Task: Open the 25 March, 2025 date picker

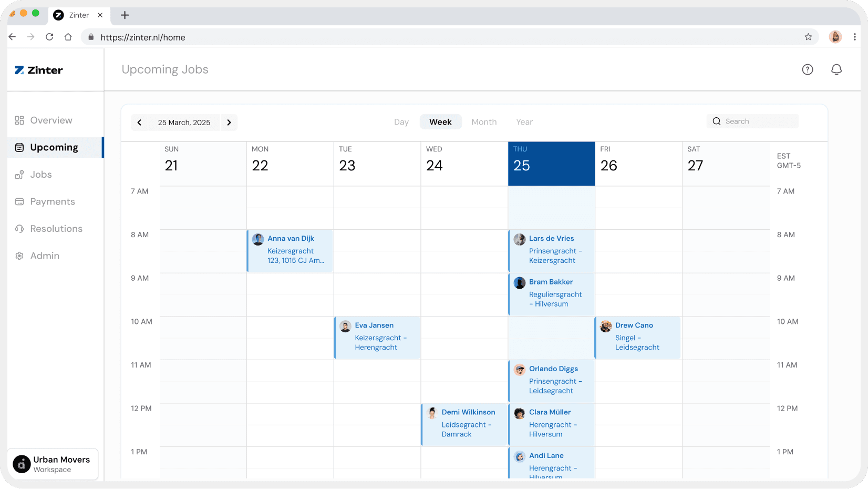Action: (x=184, y=122)
